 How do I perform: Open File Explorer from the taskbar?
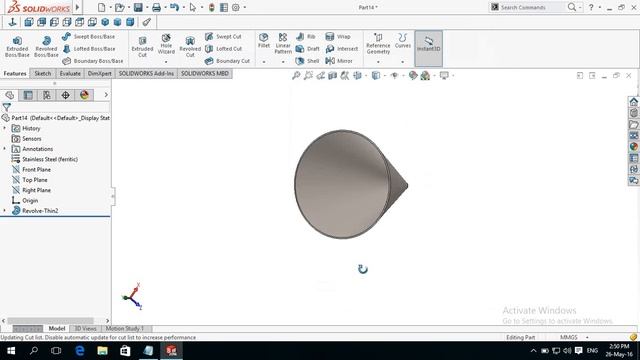[x=102, y=351]
